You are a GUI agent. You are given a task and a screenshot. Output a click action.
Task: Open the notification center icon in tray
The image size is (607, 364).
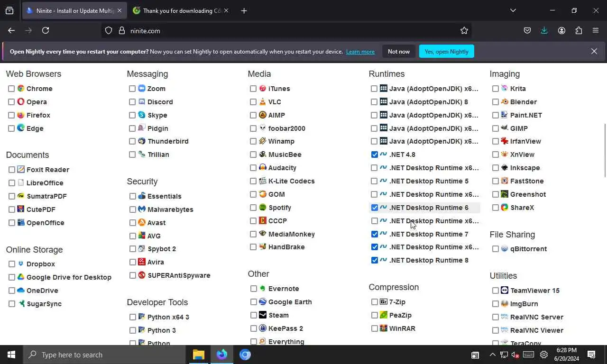click(591, 355)
